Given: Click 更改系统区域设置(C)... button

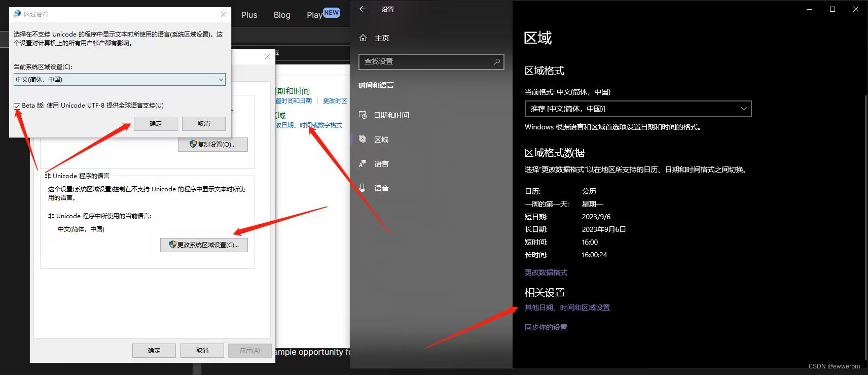Looking at the screenshot, I should (204, 245).
